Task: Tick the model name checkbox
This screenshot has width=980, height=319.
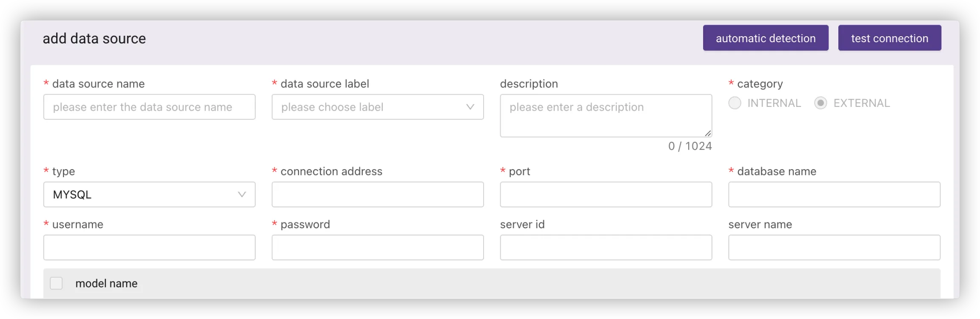Action: tap(56, 283)
